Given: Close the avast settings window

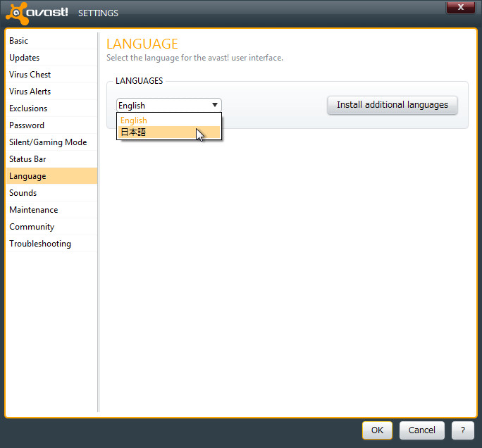Looking at the screenshot, I should [x=460, y=7].
